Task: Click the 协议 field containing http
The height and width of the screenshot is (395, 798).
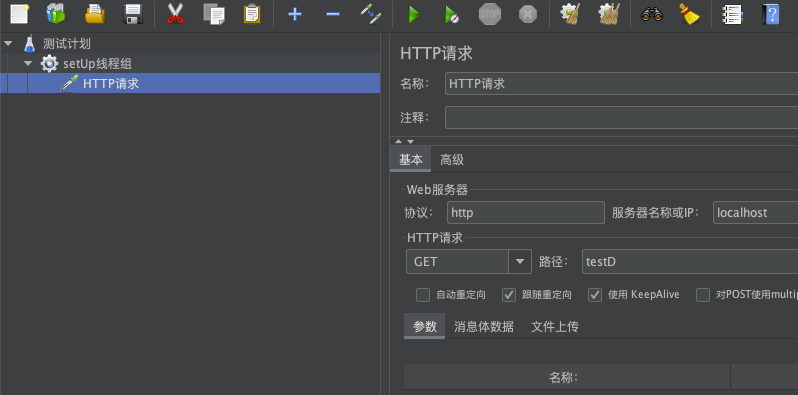Action: [x=526, y=212]
